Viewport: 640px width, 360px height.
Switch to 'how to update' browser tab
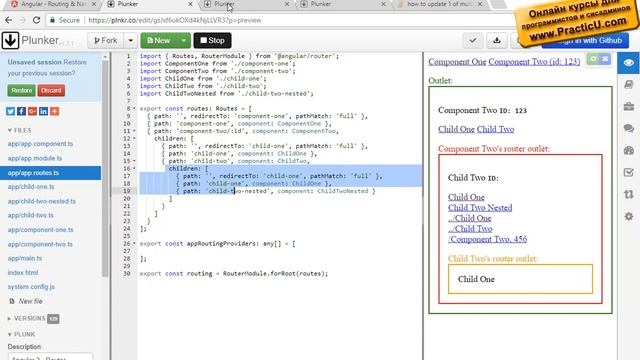tap(439, 4)
